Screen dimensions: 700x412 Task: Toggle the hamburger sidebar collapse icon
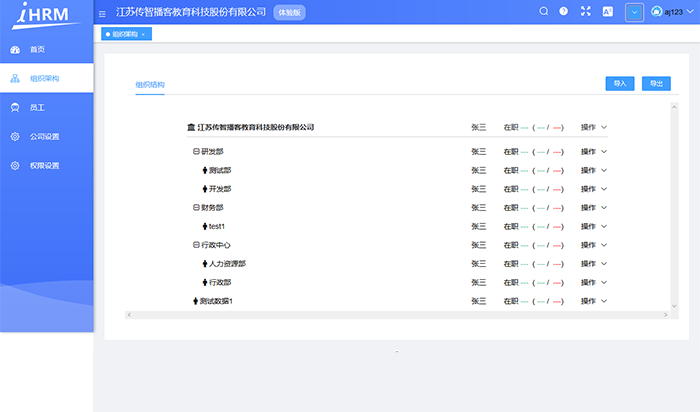(x=102, y=13)
